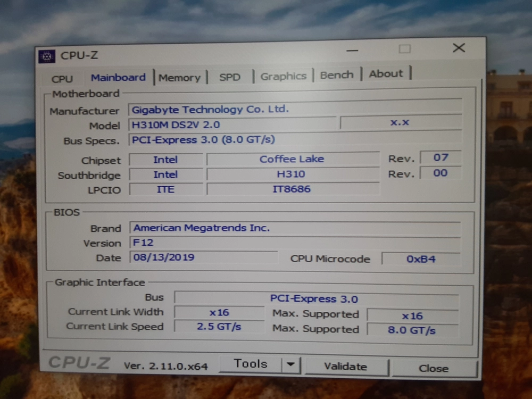Click Current Link Speed value 2.5 GT/s
The height and width of the screenshot is (399, 532).
219,327
